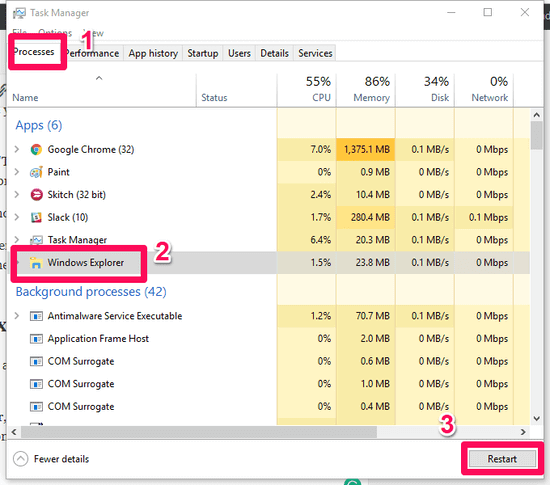
Task: Click the 7.0% CPU value
Action: click(x=320, y=150)
